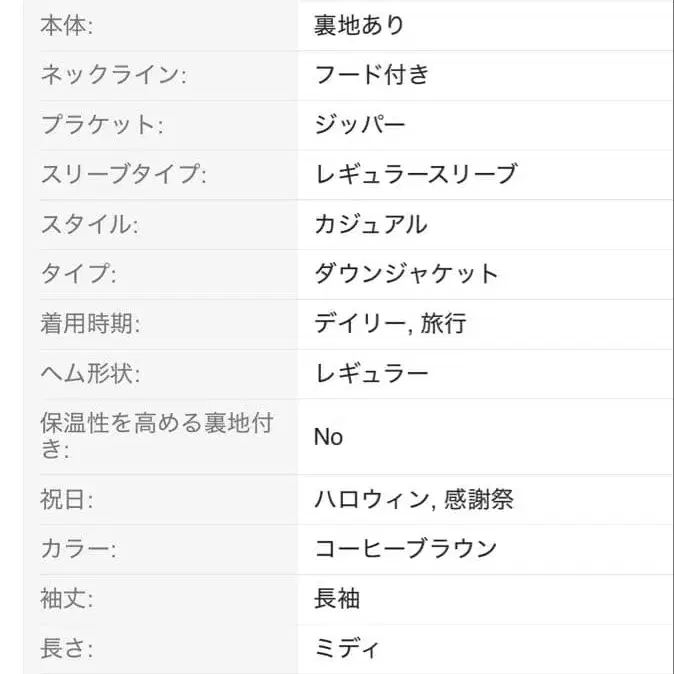The width and height of the screenshot is (674, 674).
Task: Click the 長袖 sleeve length value
Action: pyautogui.click(x=337, y=599)
